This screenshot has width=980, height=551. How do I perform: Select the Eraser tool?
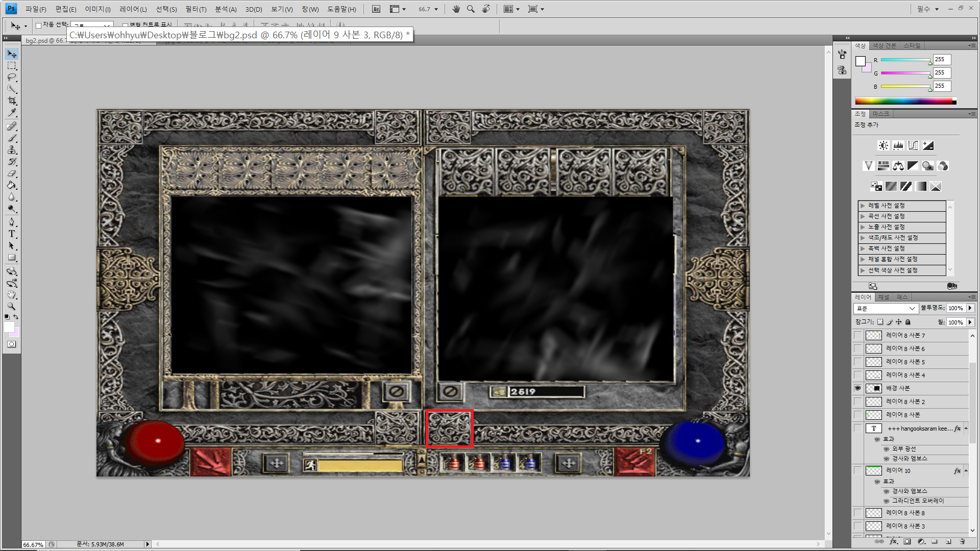point(12,174)
